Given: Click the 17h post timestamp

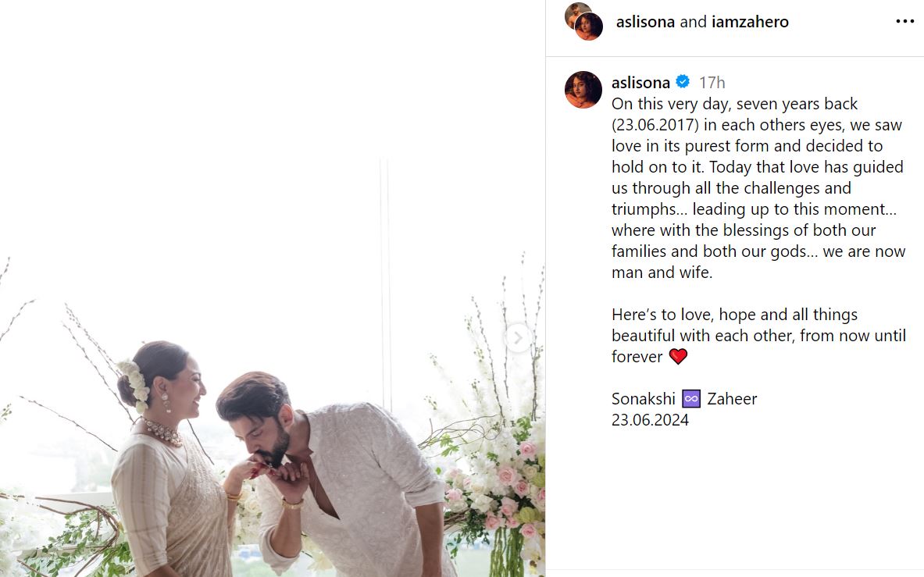Looking at the screenshot, I should pyautogui.click(x=712, y=82).
